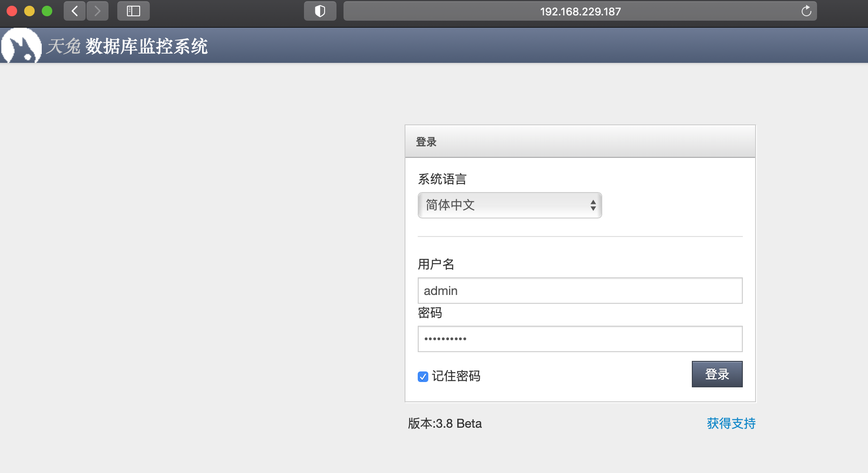Click the 版本:3.8 Beta version label
This screenshot has width=868, height=473.
[444, 423]
